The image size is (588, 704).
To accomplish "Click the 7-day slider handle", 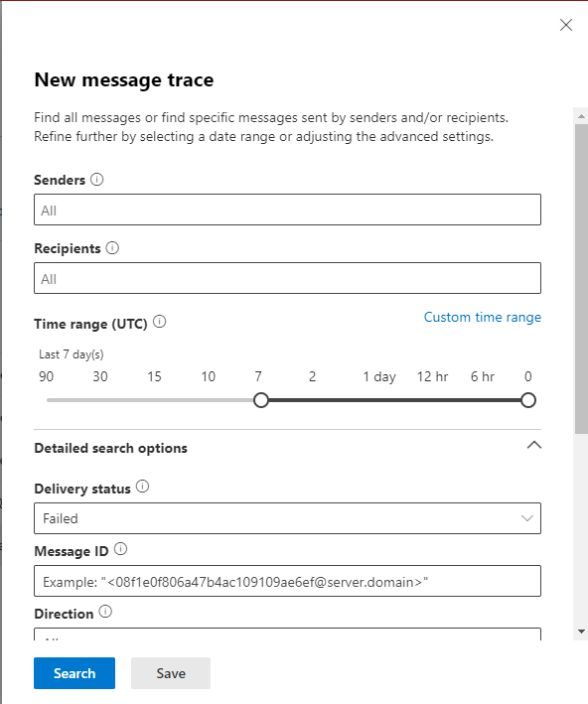I will point(261,400).
